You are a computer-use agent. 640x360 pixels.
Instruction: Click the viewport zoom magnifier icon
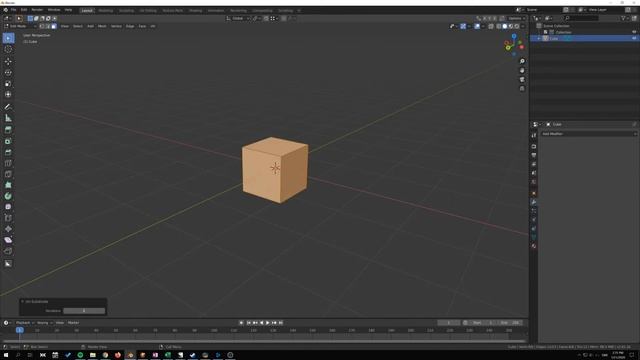[522, 61]
